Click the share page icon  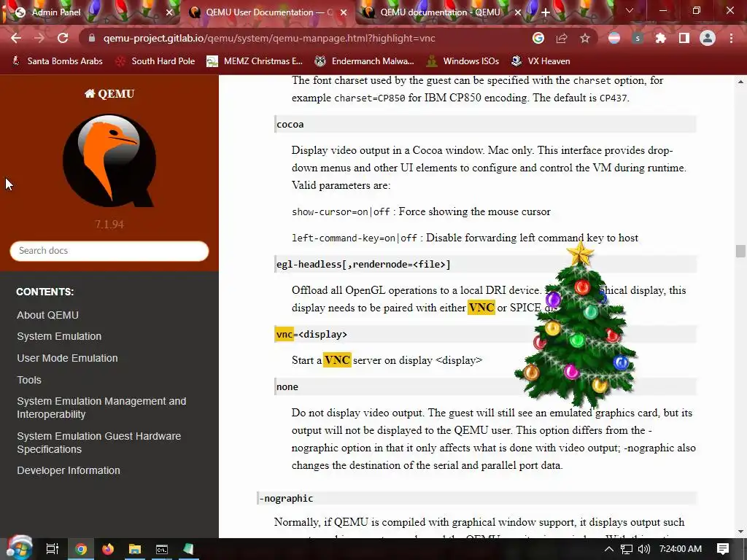(x=562, y=38)
